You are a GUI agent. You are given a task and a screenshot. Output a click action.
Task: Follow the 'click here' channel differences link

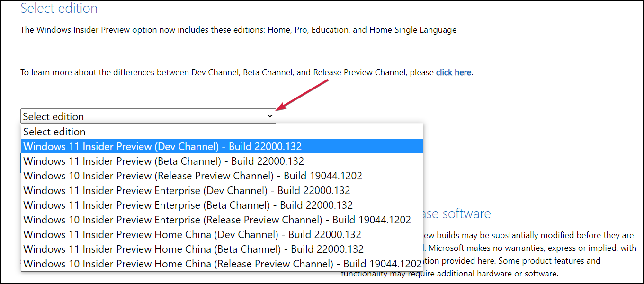[453, 72]
